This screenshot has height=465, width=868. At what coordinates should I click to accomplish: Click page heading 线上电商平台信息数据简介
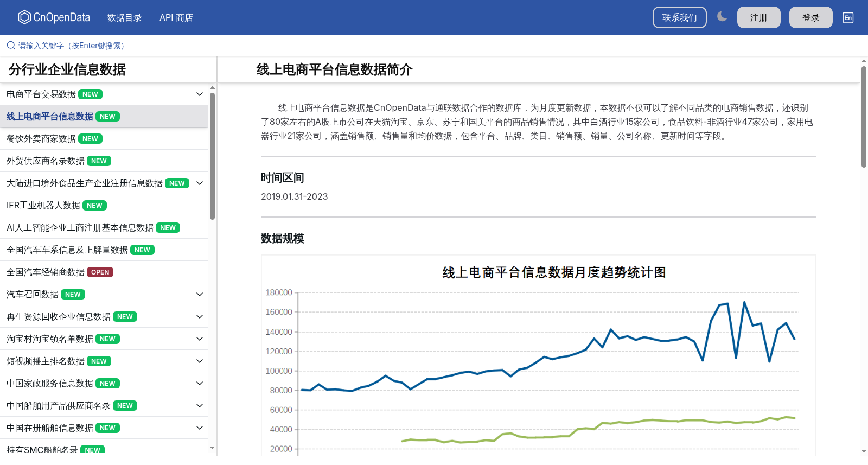(x=334, y=69)
